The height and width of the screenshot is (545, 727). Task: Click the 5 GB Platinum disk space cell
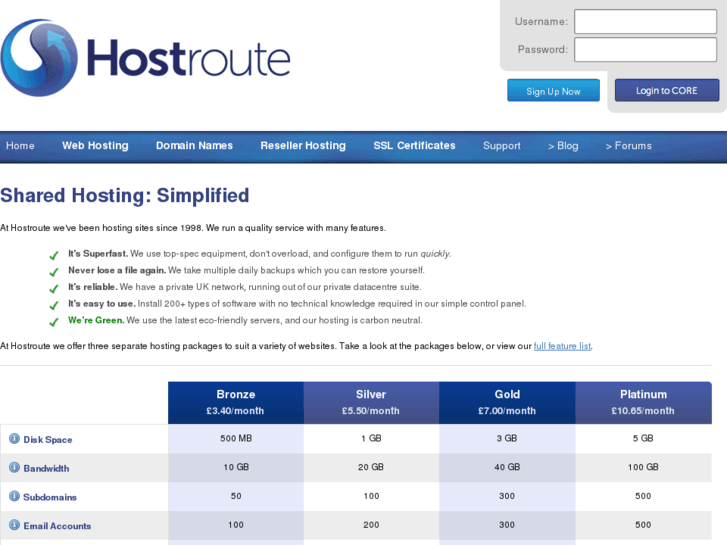[x=643, y=438]
